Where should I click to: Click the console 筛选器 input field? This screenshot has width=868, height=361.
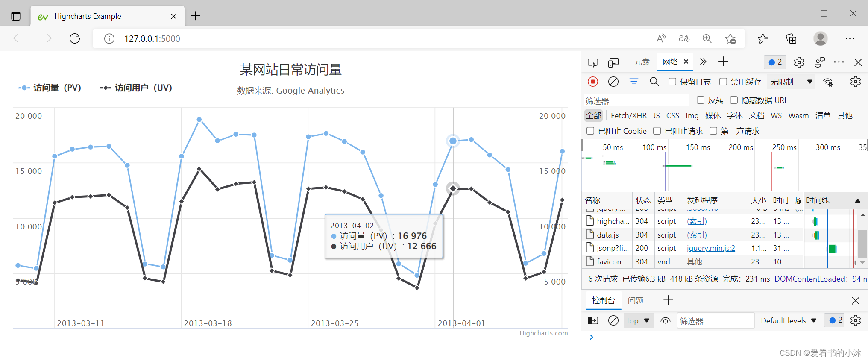pyautogui.click(x=716, y=321)
